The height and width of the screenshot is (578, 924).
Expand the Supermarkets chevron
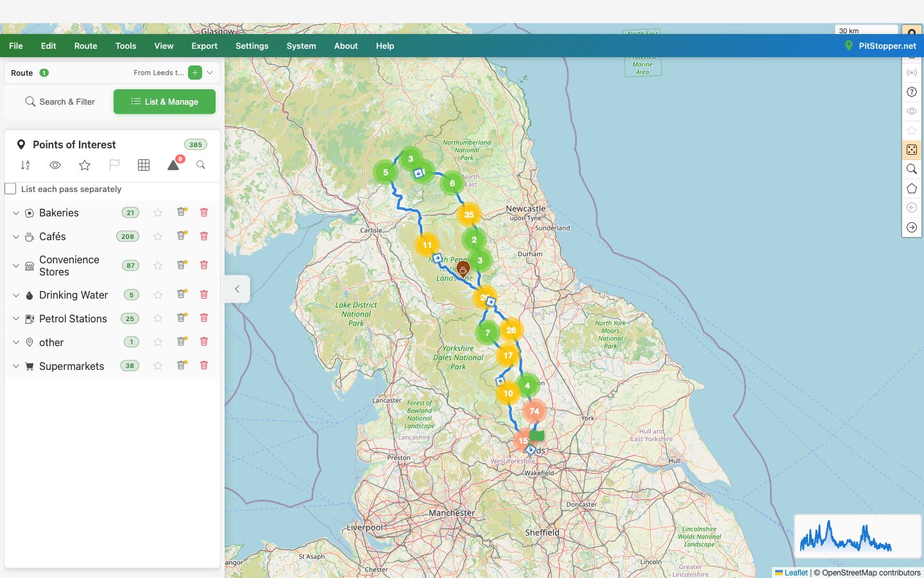pos(16,366)
